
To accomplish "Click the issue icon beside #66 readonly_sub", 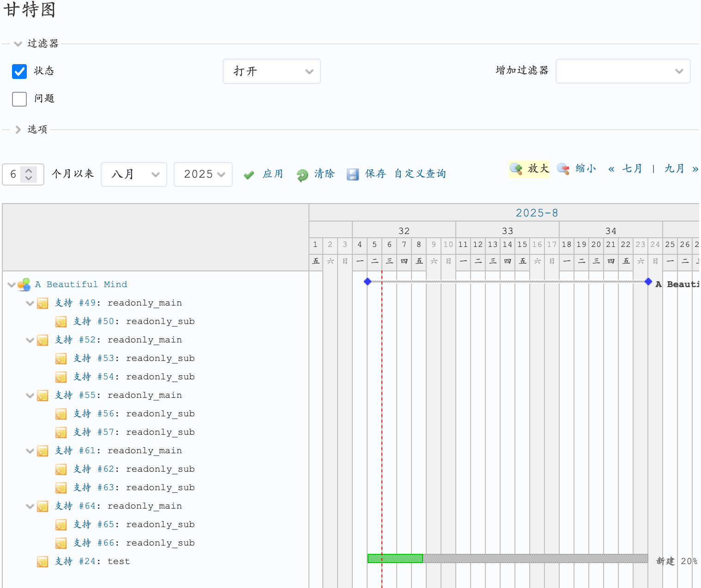I will pos(61,543).
